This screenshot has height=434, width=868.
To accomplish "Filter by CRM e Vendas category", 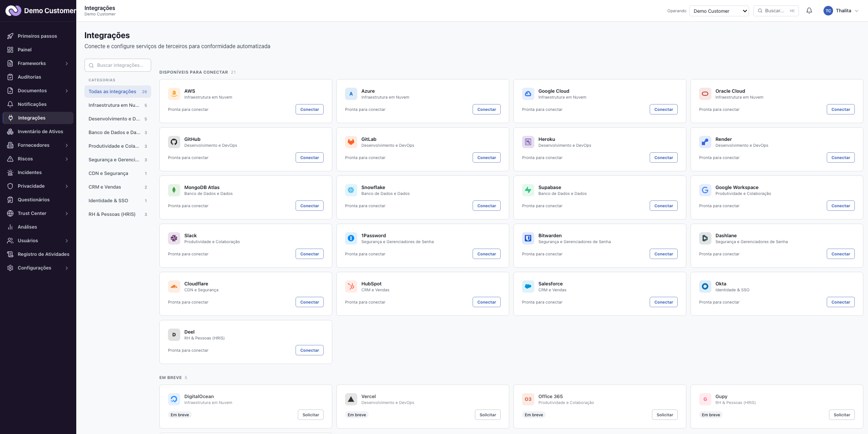I will pos(118,187).
